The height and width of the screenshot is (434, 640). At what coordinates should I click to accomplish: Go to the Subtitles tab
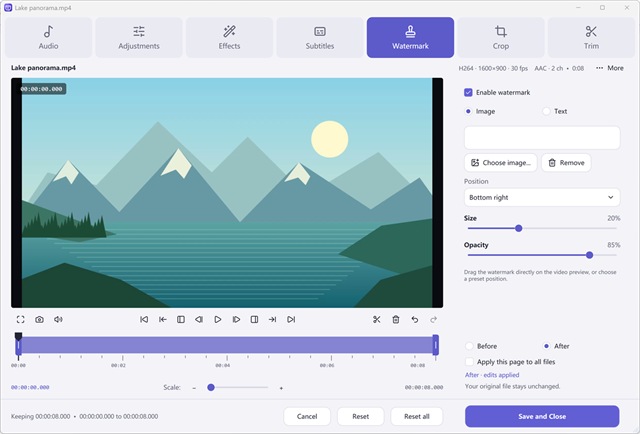click(320, 37)
